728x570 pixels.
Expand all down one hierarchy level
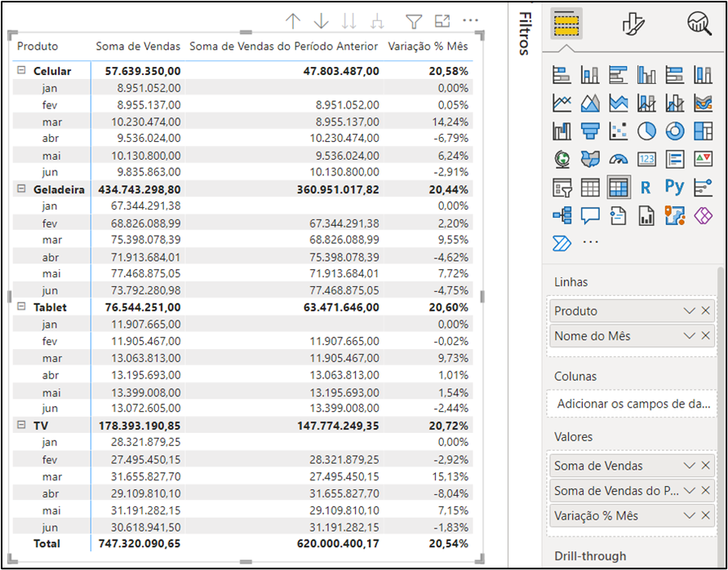click(377, 21)
